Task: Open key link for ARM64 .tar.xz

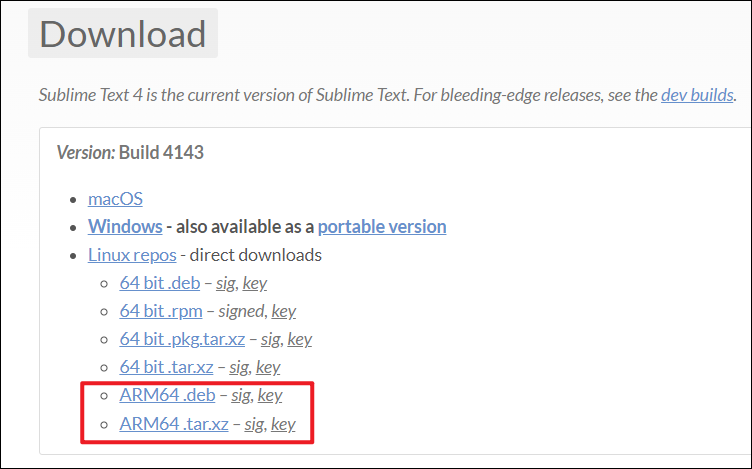Action: [x=283, y=424]
